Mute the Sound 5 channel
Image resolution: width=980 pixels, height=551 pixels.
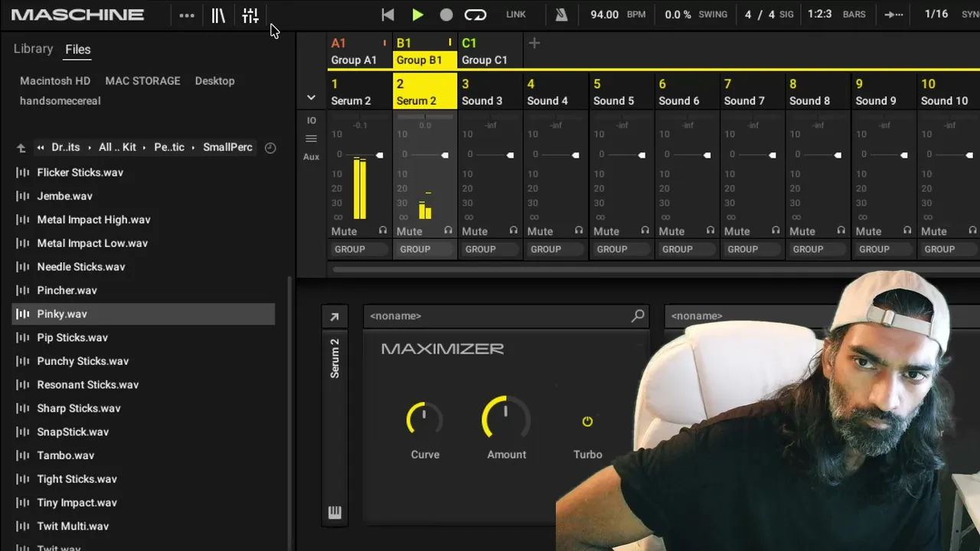[606, 231]
